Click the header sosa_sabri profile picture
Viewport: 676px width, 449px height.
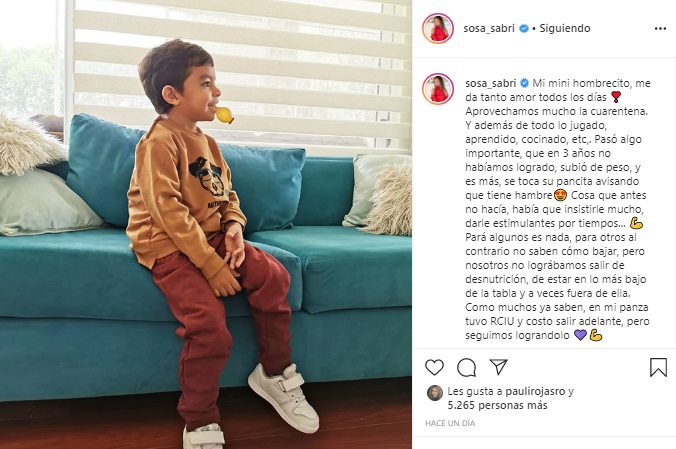tap(438, 28)
